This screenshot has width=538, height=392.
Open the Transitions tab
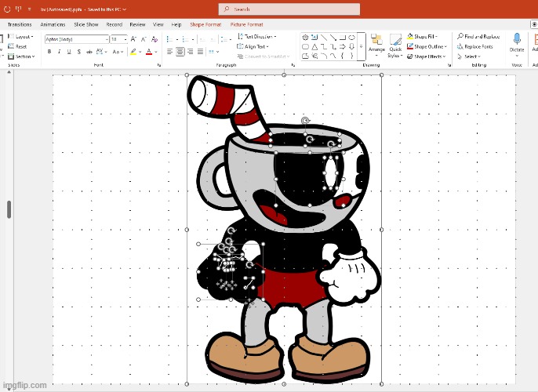click(x=20, y=24)
